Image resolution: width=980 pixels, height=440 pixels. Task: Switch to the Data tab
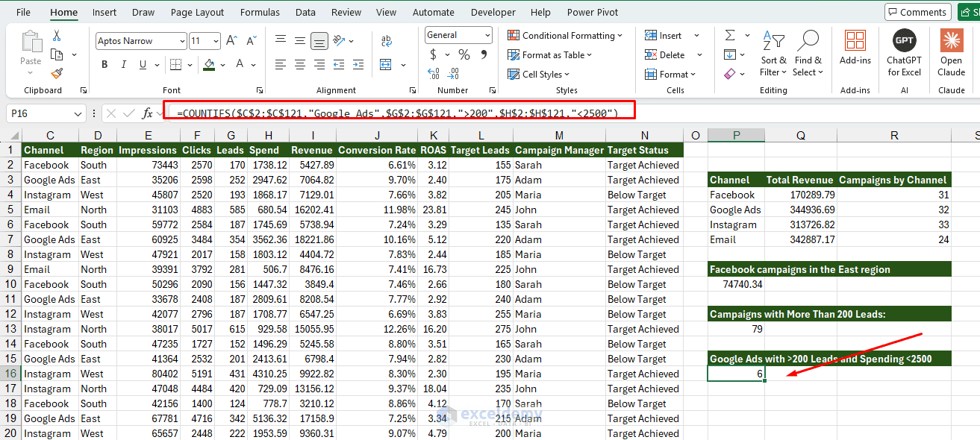[305, 12]
